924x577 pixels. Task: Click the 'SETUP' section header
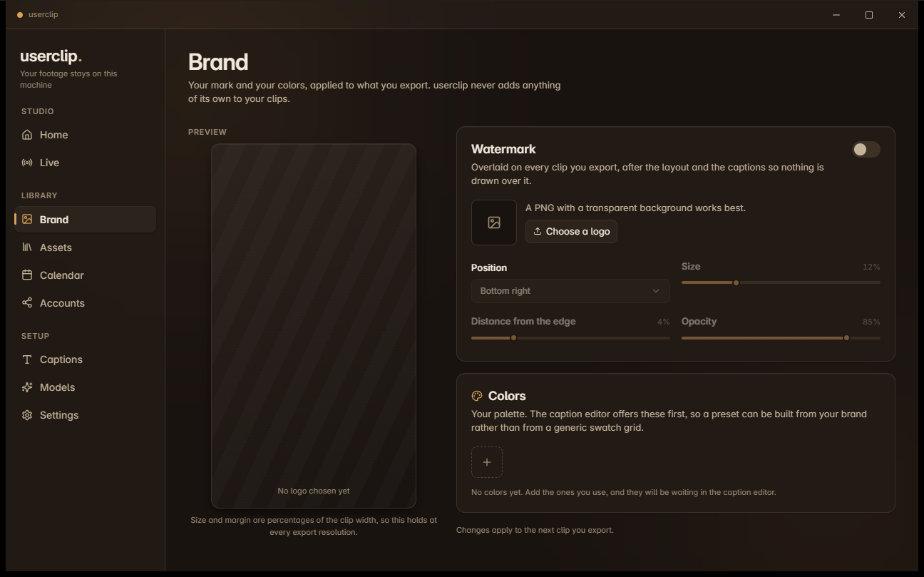(36, 336)
